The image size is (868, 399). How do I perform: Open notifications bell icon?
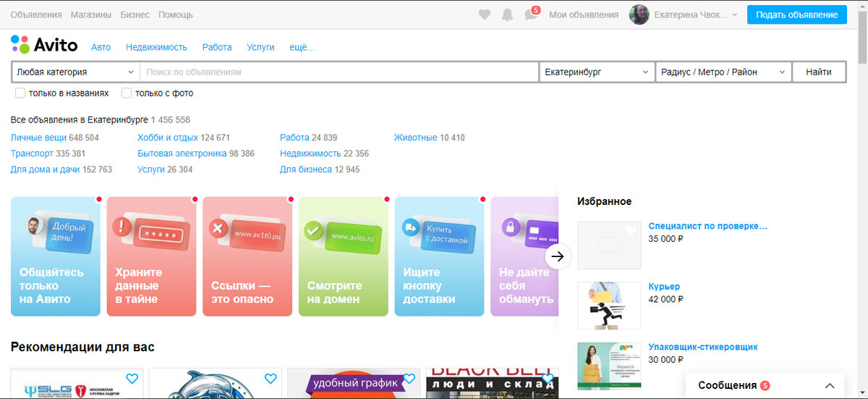[x=508, y=14]
